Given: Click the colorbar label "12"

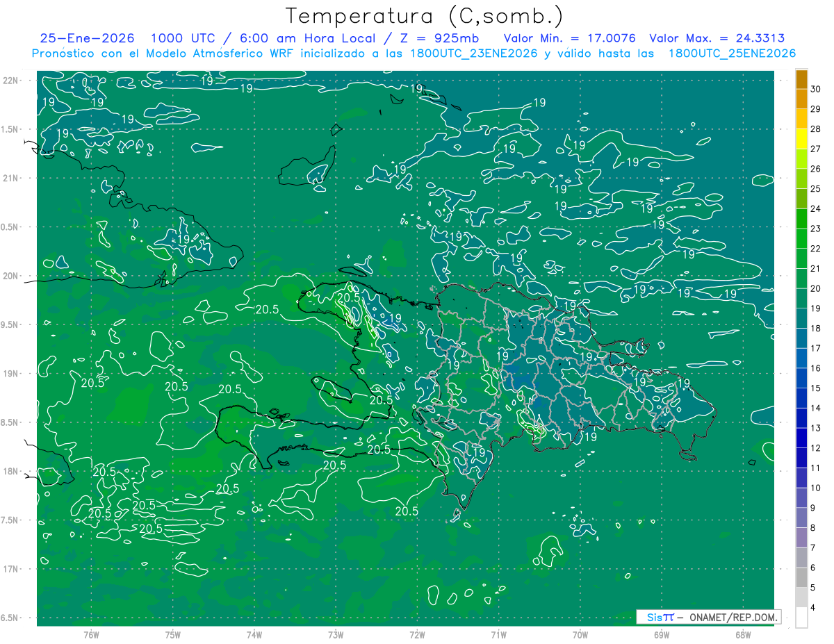Looking at the screenshot, I should tap(816, 448).
